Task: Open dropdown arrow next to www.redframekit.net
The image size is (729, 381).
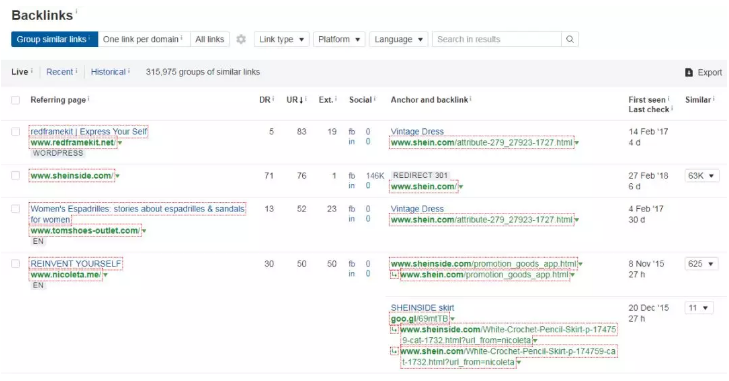Action: pos(120,143)
